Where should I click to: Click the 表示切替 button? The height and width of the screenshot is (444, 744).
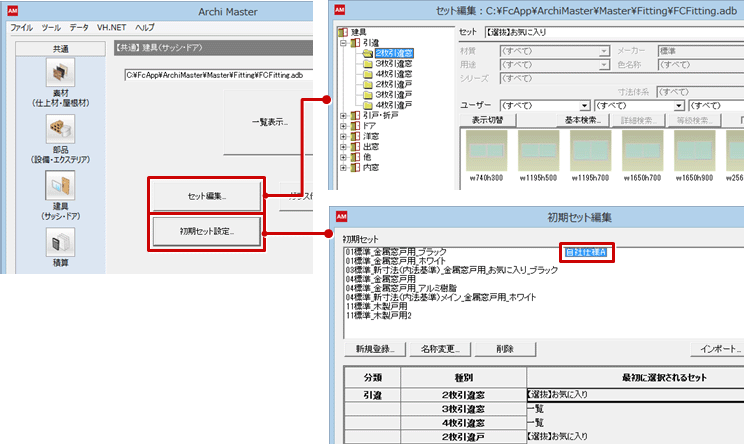coord(487,120)
